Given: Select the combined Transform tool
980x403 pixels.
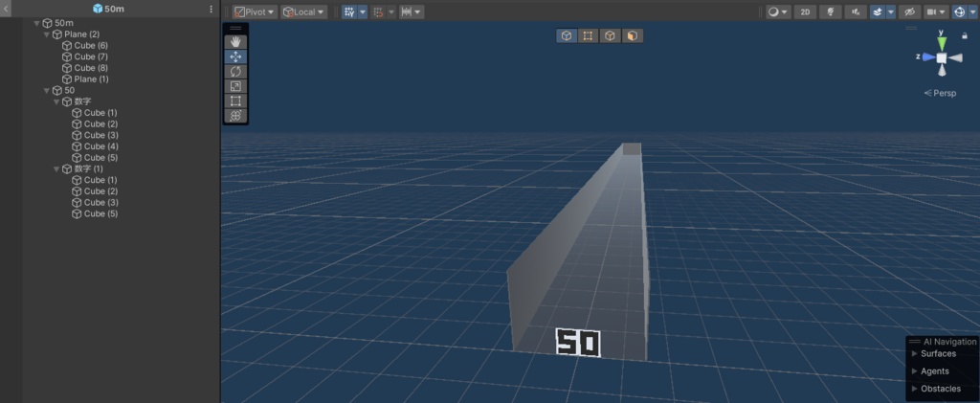Looking at the screenshot, I should [x=235, y=116].
